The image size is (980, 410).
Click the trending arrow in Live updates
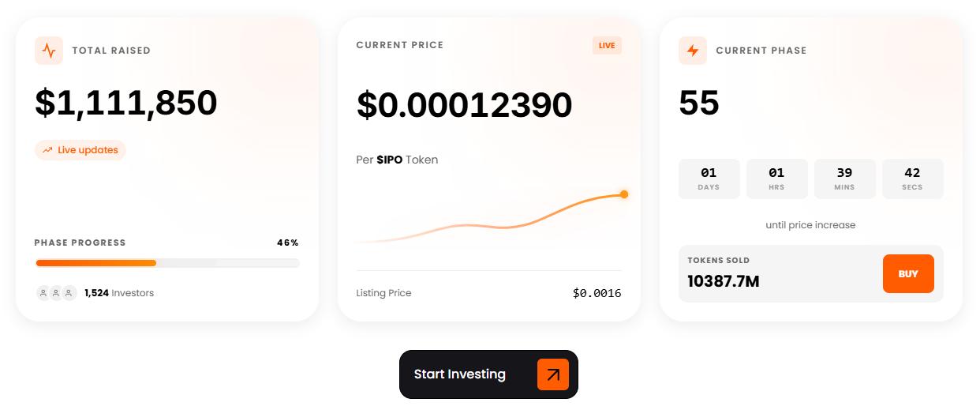point(48,150)
